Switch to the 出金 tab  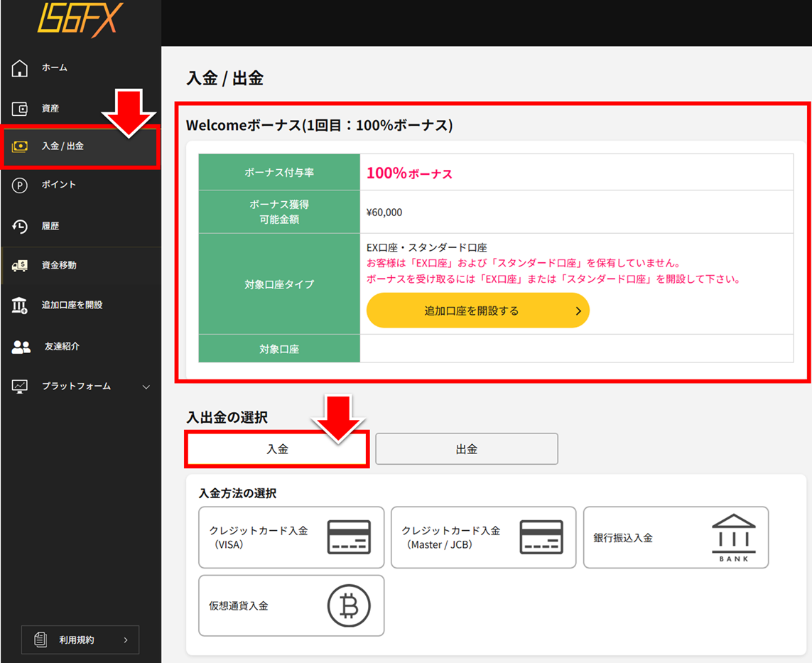tap(467, 449)
